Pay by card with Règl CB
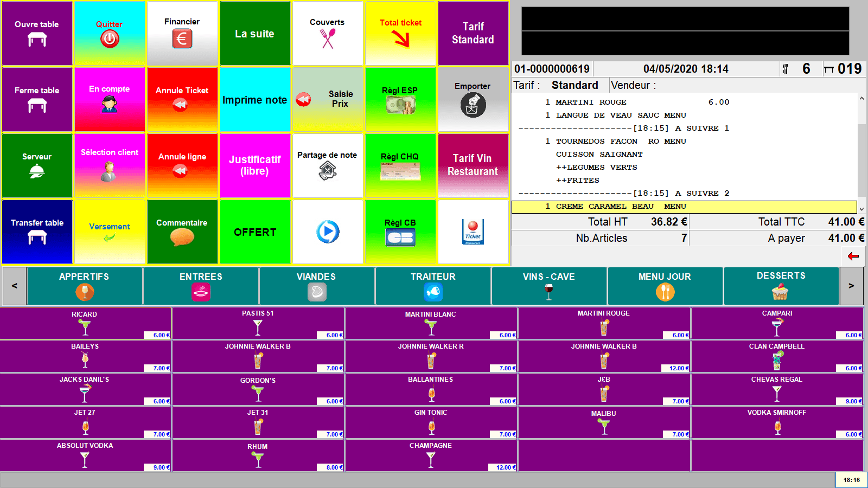 400,232
